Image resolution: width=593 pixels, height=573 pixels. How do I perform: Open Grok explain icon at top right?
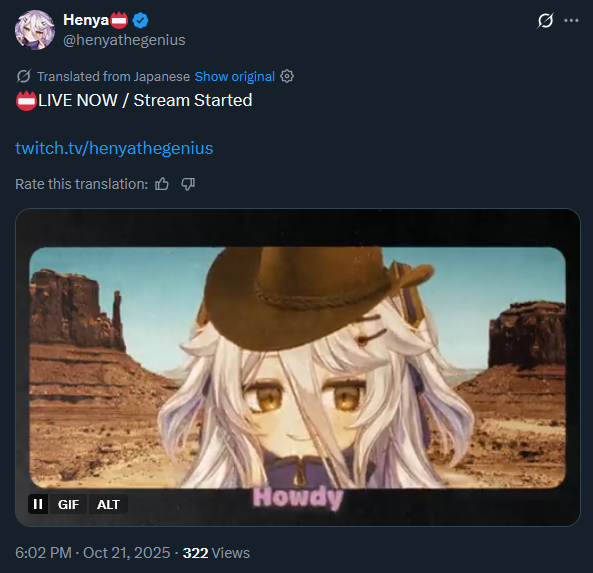(545, 20)
